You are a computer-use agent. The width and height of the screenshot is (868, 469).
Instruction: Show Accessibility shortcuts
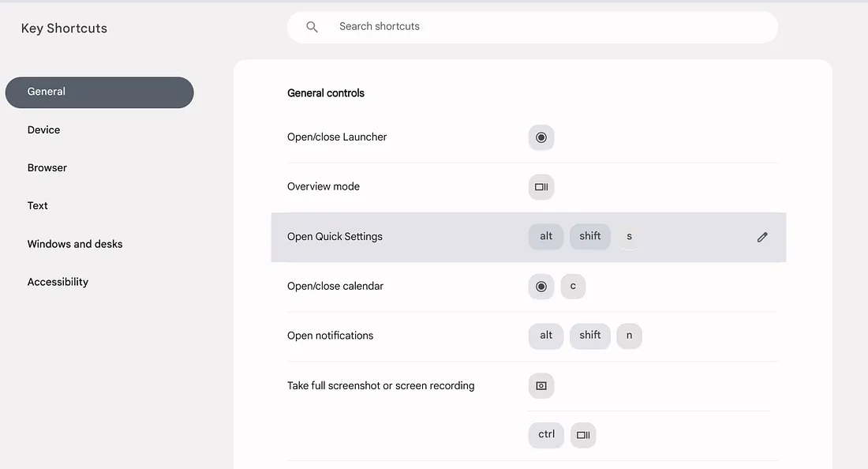[58, 282]
